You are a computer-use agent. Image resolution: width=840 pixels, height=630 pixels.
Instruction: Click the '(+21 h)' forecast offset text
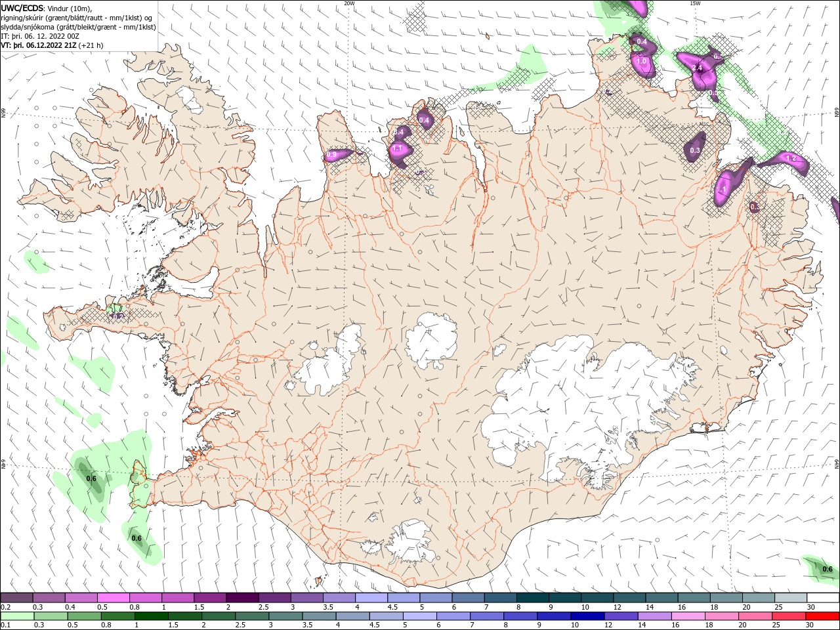coord(91,46)
